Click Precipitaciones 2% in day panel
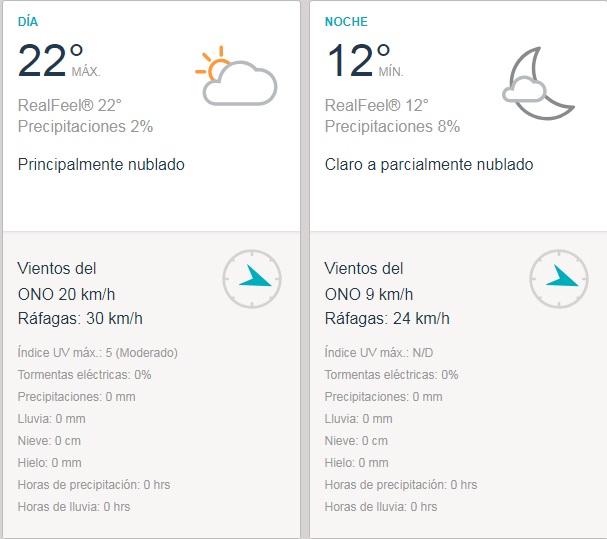 (85, 127)
